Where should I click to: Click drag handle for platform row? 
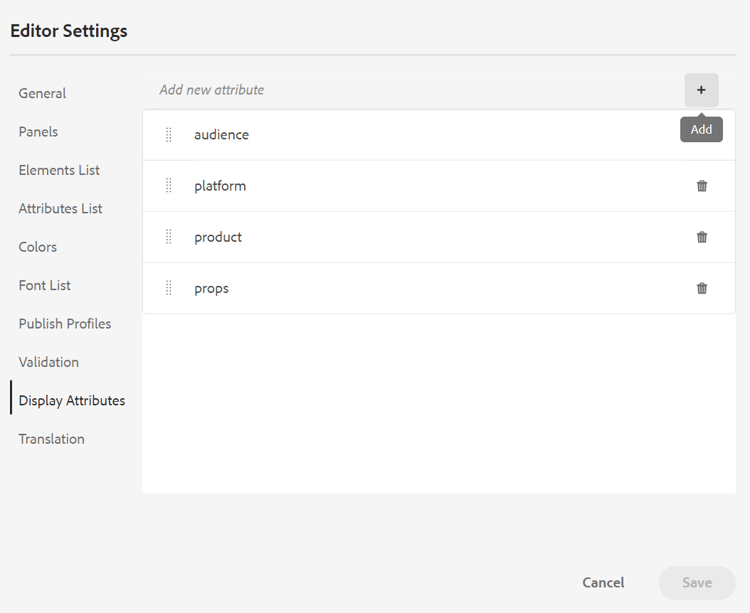[x=168, y=186]
